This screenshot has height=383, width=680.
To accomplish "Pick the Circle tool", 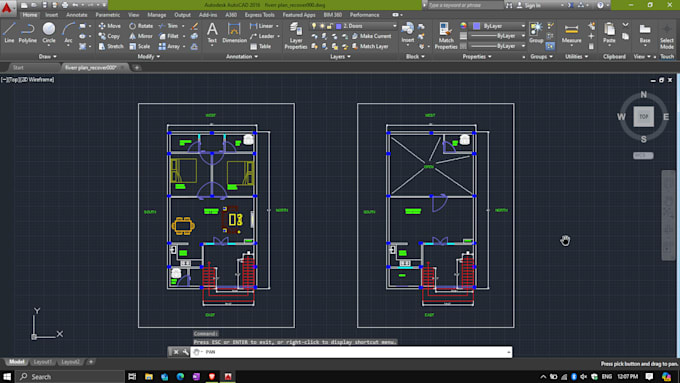I will [49, 33].
